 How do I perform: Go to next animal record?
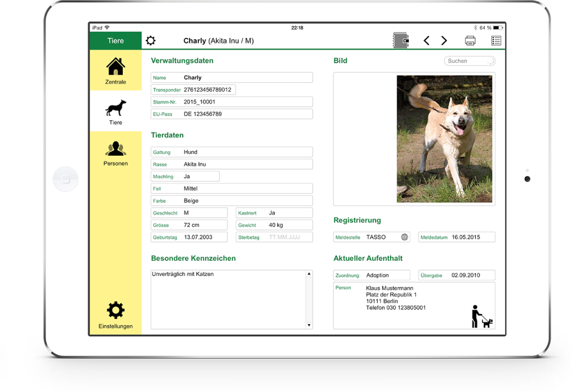[444, 40]
